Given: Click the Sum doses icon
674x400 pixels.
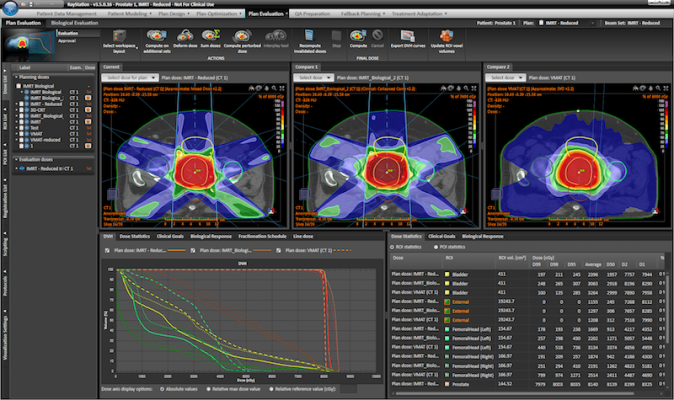Looking at the screenshot, I should click(208, 36).
